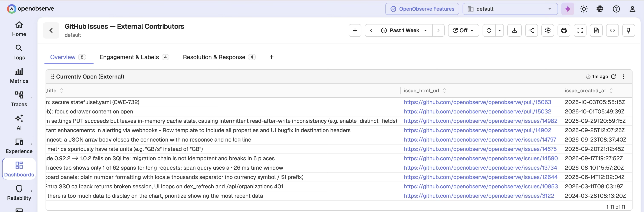Open Reliability section in sidebar
644x212 pixels.
pyautogui.click(x=19, y=193)
